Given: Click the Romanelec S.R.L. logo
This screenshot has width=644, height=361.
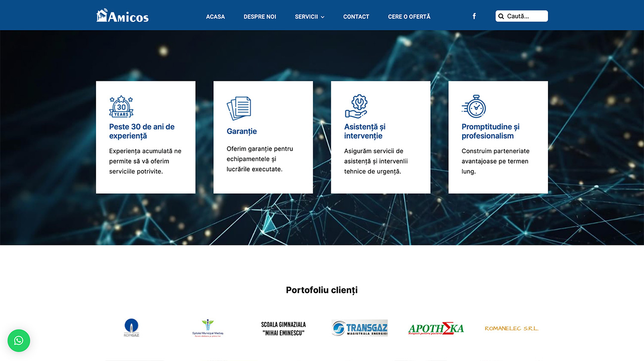Looking at the screenshot, I should click(x=511, y=328).
